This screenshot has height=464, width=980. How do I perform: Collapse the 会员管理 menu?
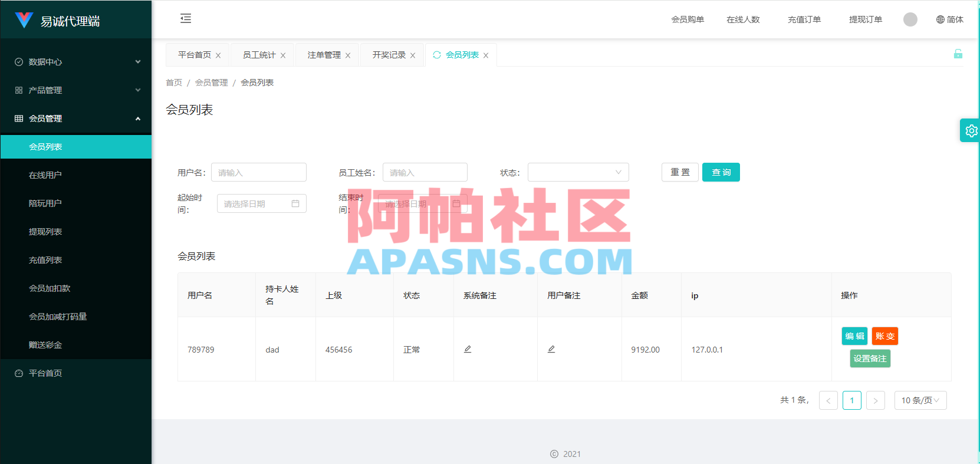(76, 119)
